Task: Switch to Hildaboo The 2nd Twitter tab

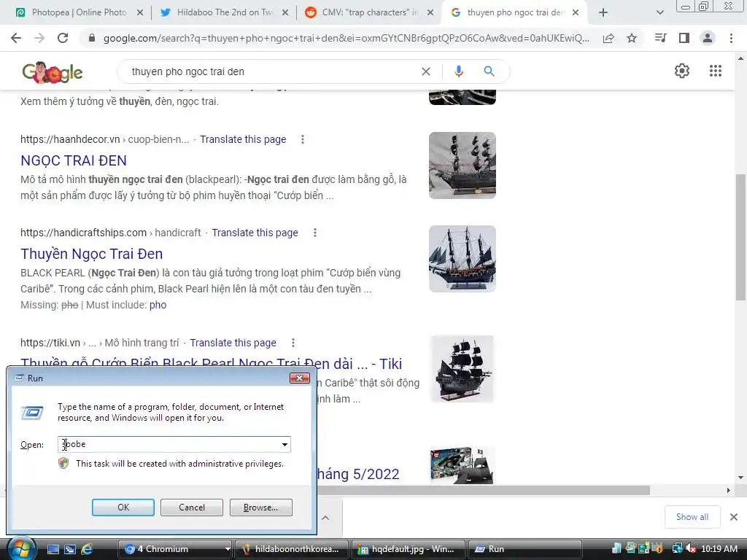Action: pyautogui.click(x=225, y=13)
